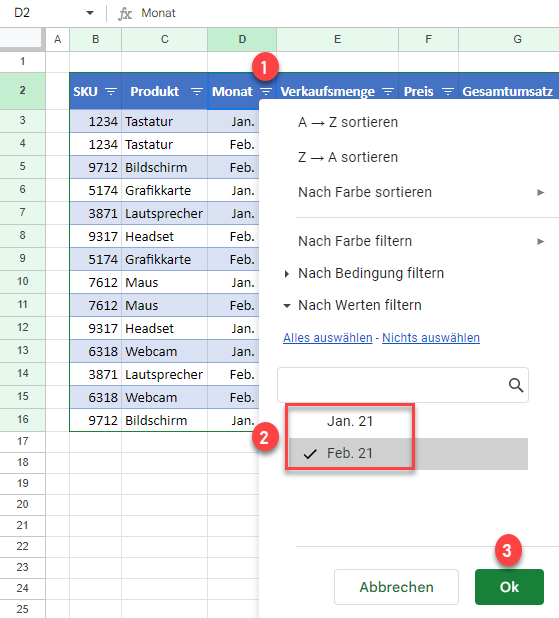Select row 20 header
Screen dimensions: 559x618
coord(22,504)
